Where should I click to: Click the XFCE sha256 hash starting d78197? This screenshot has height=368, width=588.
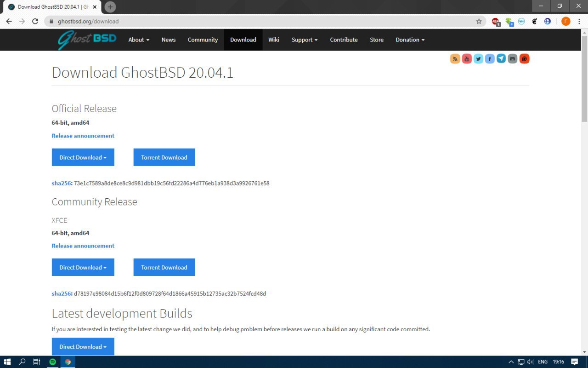[170, 293]
